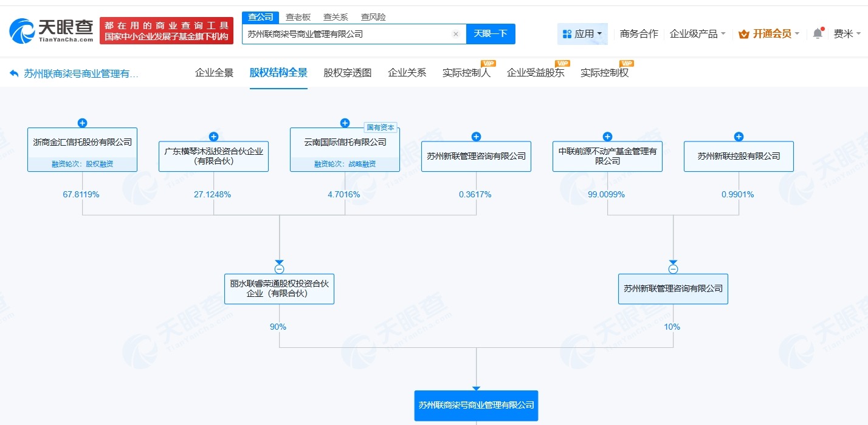This screenshot has height=425, width=868.
Task: Click the plus icon on 广东横琴沐泓投资合伙企业
Action: pyautogui.click(x=213, y=137)
